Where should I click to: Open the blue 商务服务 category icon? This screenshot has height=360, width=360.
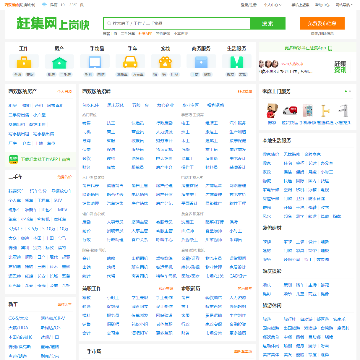(201, 62)
